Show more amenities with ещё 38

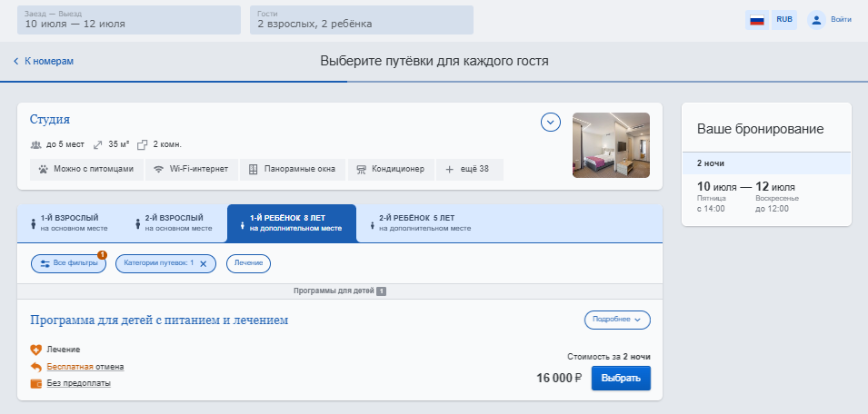tap(470, 169)
